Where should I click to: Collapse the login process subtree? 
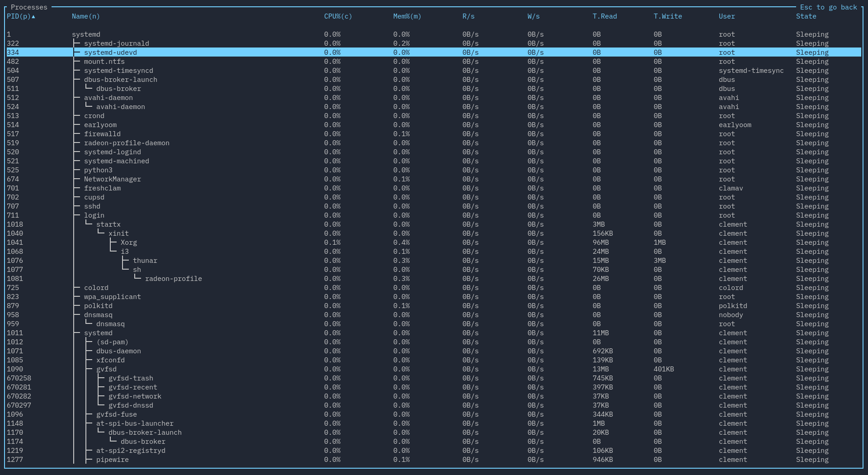pyautogui.click(x=94, y=215)
